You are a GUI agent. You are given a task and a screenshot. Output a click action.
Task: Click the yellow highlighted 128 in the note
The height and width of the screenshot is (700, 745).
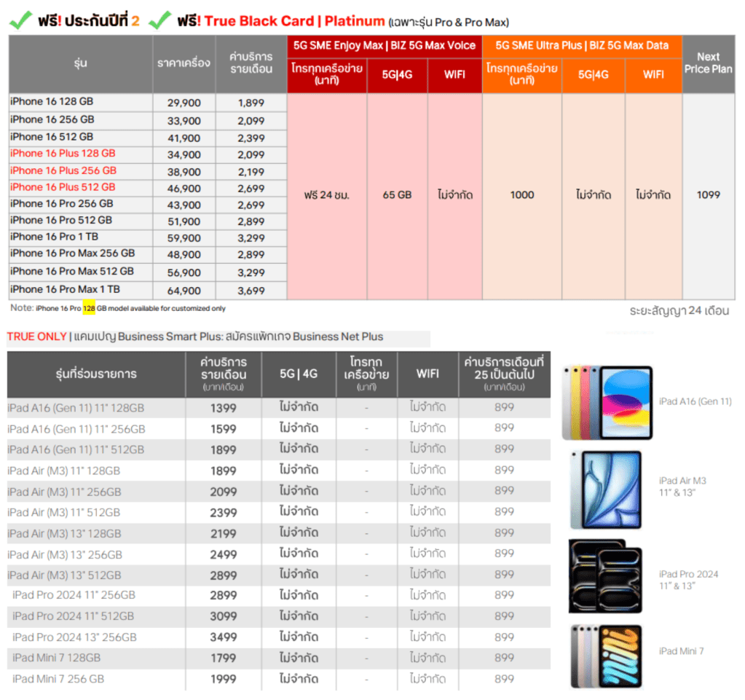tap(89, 309)
